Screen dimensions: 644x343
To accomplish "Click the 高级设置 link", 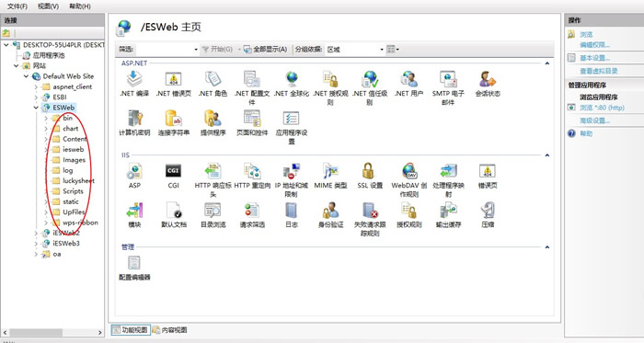I will [594, 120].
